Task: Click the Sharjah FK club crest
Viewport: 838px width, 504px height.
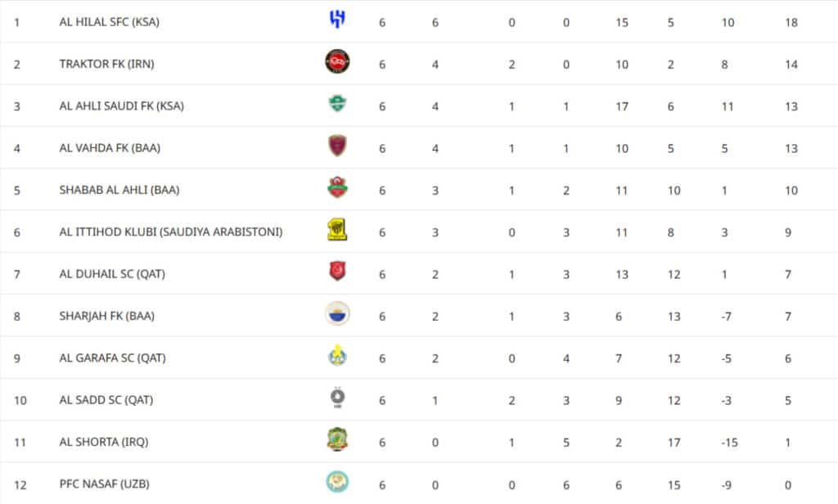Action: pos(337,313)
